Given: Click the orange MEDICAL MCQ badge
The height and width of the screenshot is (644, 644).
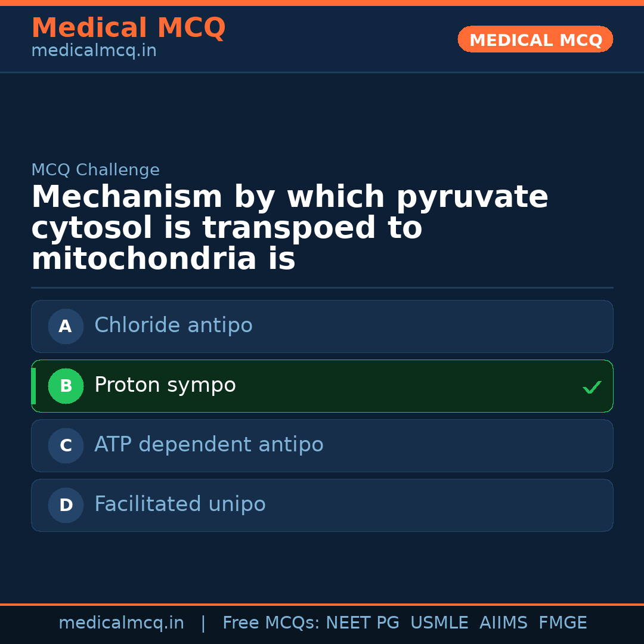Looking at the screenshot, I should click(x=535, y=40).
